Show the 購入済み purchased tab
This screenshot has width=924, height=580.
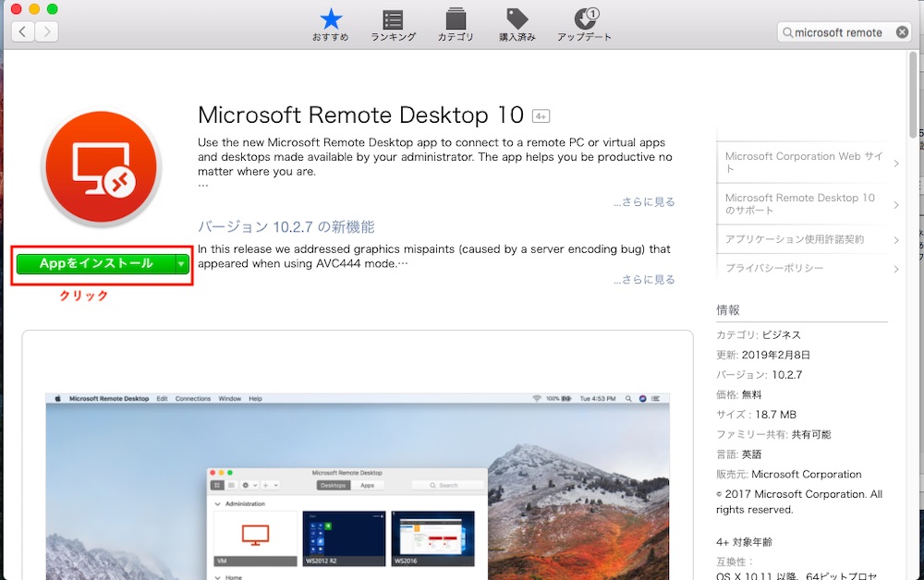click(517, 25)
